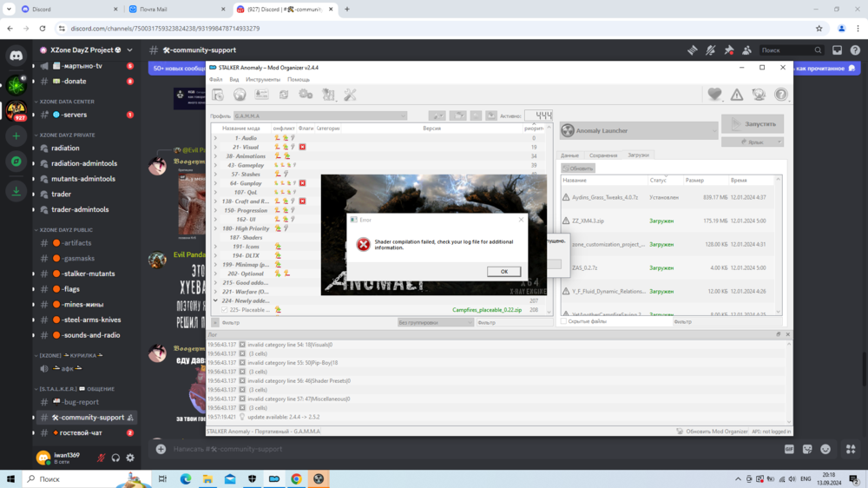The height and width of the screenshot is (488, 868).
Task: Open Discord user settings gear icon
Action: click(130, 458)
